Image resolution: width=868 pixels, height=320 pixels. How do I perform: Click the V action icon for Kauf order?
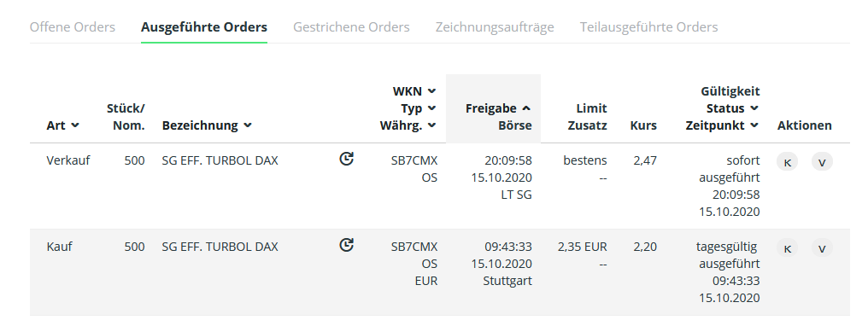[x=822, y=248]
